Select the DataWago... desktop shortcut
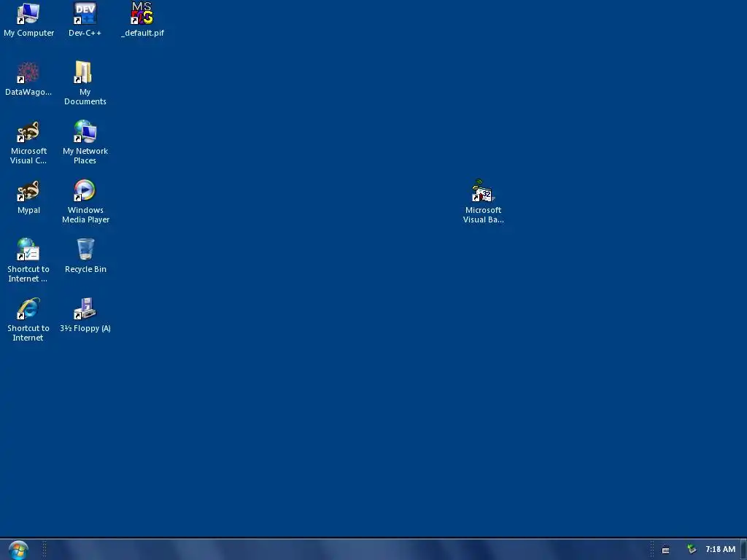 (28, 79)
